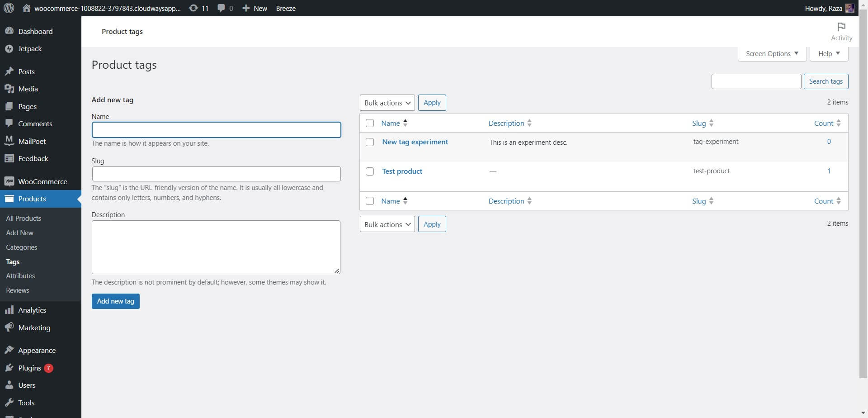The image size is (868, 418).
Task: Select the Test product row checkbox
Action: (x=370, y=171)
